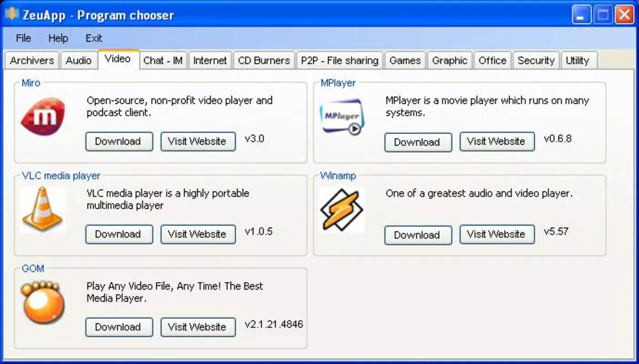Open the File menu
The width and height of the screenshot is (639, 364).
pyautogui.click(x=23, y=38)
